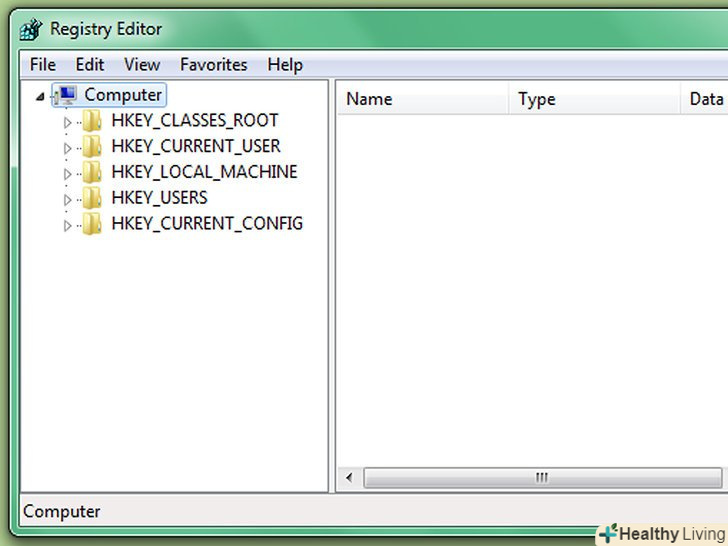The image size is (728, 546).
Task: Open the View menu
Action: click(142, 65)
